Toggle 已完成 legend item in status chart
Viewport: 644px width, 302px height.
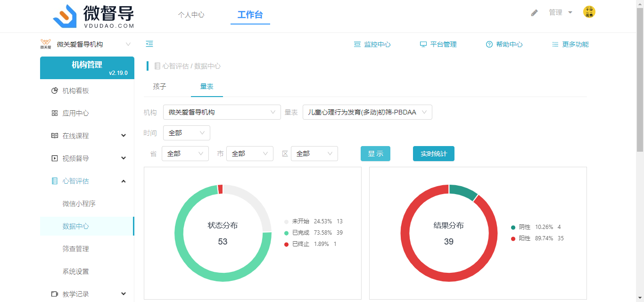pyautogui.click(x=300, y=233)
